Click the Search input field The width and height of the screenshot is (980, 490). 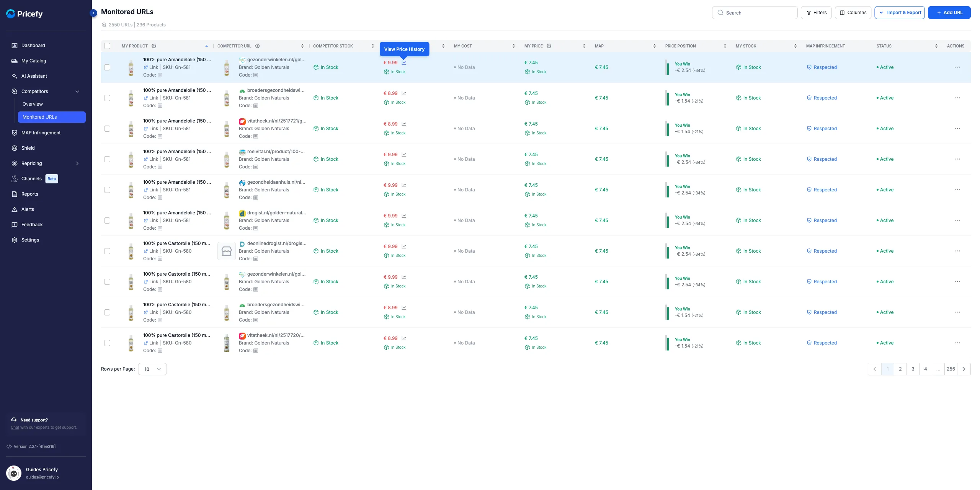(x=755, y=13)
